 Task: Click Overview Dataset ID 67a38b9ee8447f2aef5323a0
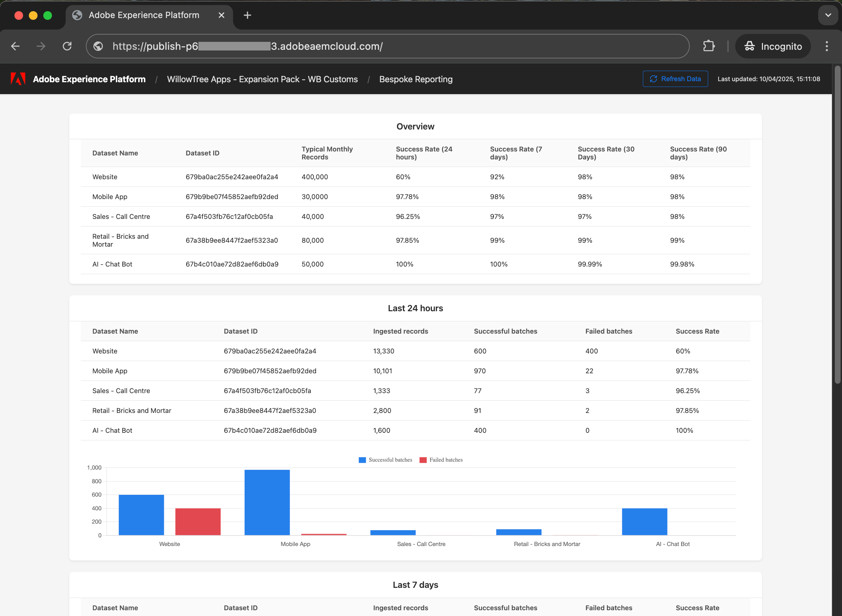pyautogui.click(x=232, y=240)
